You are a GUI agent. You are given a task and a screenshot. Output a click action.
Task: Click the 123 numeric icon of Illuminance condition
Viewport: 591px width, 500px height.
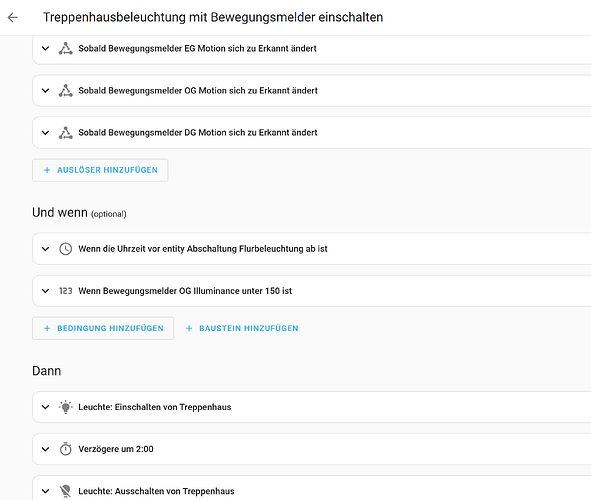66,291
